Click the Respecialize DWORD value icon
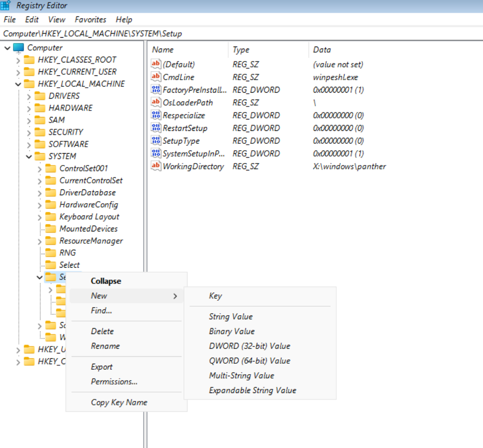This screenshot has height=448, width=483. click(x=156, y=115)
